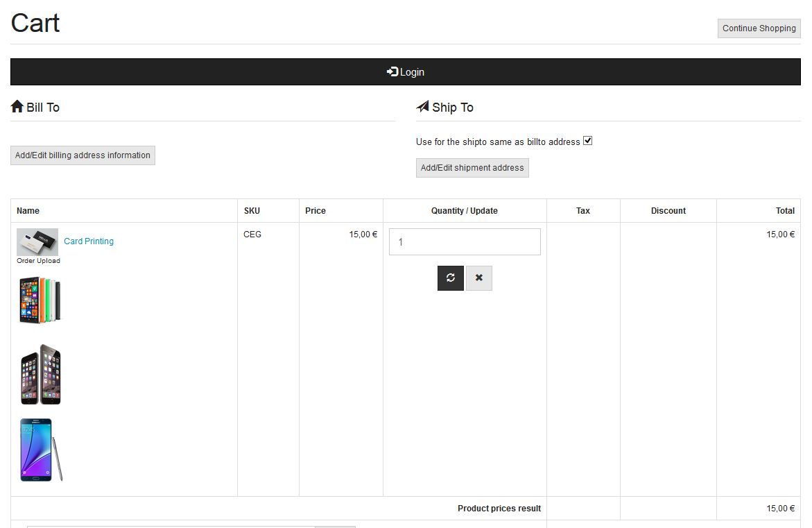The width and height of the screenshot is (812, 528).
Task: Click the Card Printing product thumbnail
Action: [x=37, y=242]
